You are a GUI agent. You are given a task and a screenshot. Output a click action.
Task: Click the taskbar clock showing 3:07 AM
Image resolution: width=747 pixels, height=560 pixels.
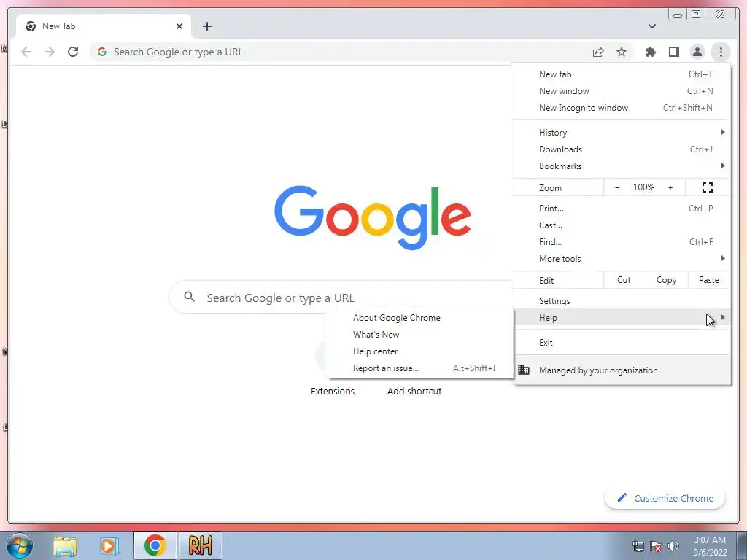709,546
